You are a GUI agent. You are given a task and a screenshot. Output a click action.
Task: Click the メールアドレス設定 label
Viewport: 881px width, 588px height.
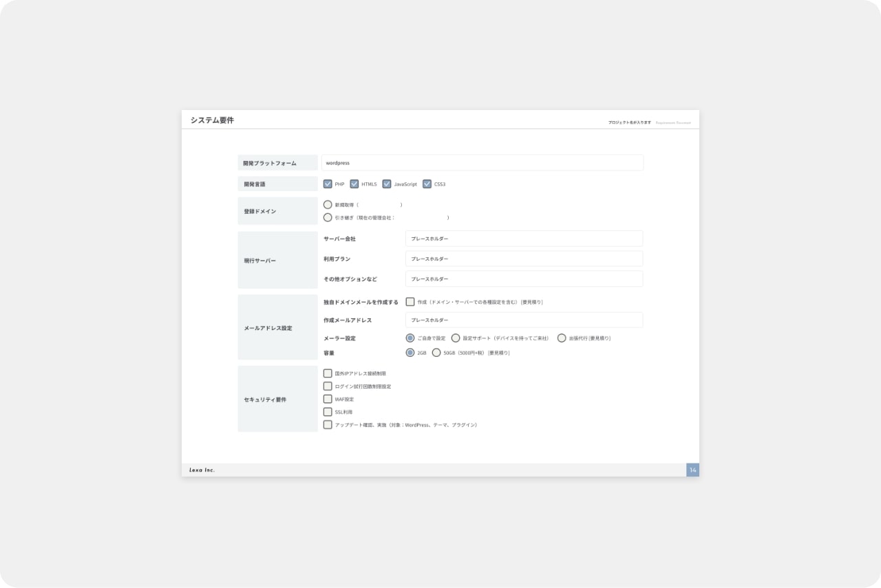tap(268, 328)
